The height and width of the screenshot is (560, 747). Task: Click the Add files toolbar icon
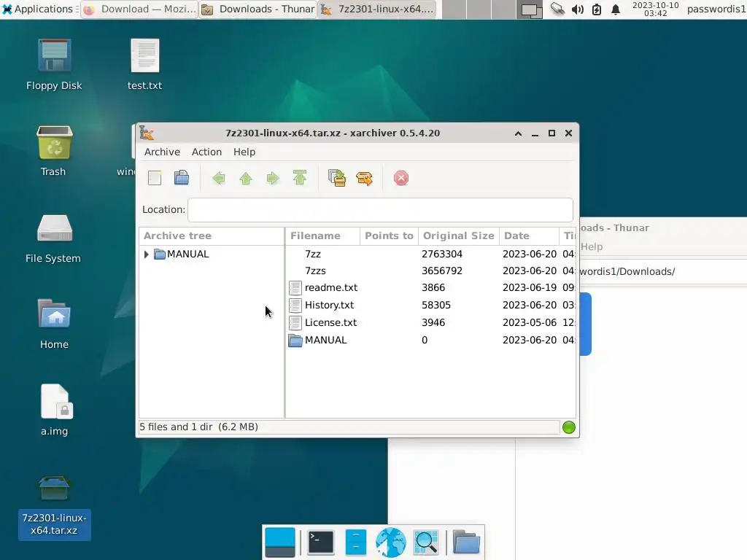337,178
